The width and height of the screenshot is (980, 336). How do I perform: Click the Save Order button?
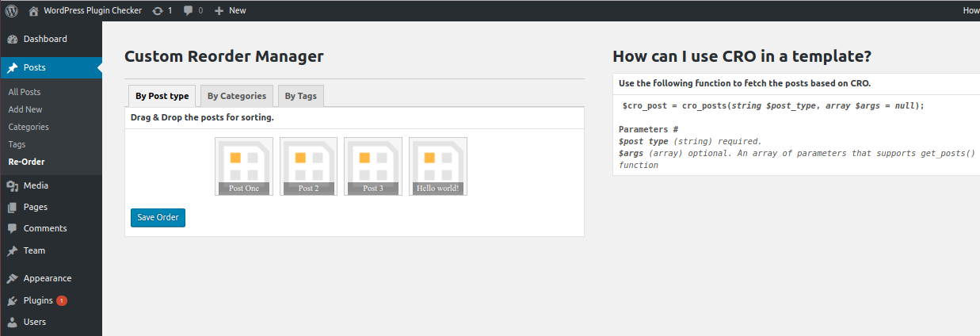[158, 217]
